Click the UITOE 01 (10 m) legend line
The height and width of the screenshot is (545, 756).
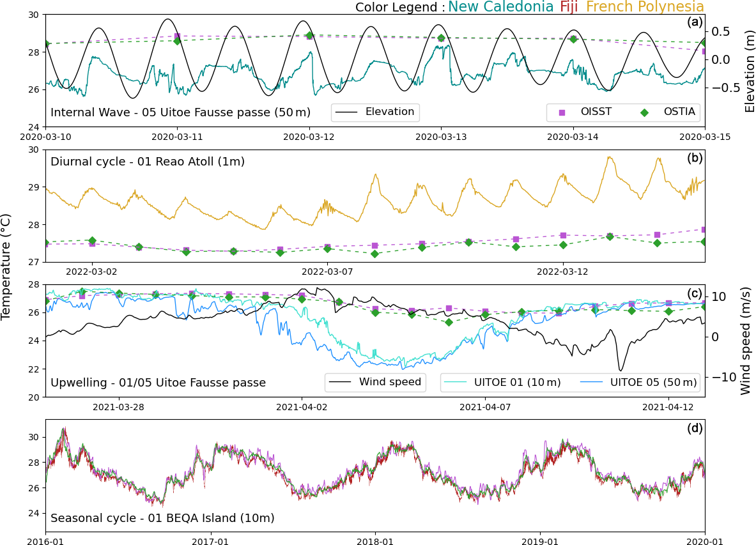click(x=455, y=383)
